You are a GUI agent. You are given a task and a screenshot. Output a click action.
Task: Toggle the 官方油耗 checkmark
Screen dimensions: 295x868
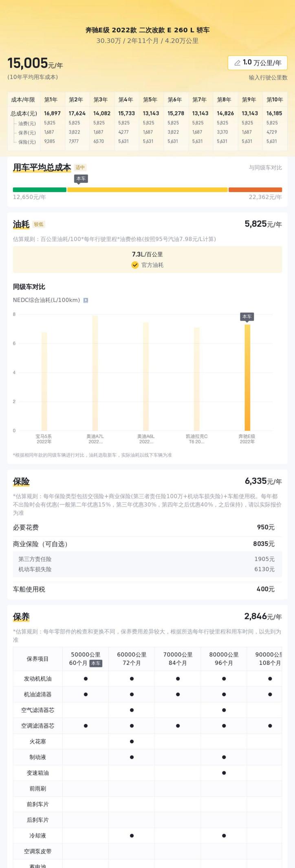[135, 265]
